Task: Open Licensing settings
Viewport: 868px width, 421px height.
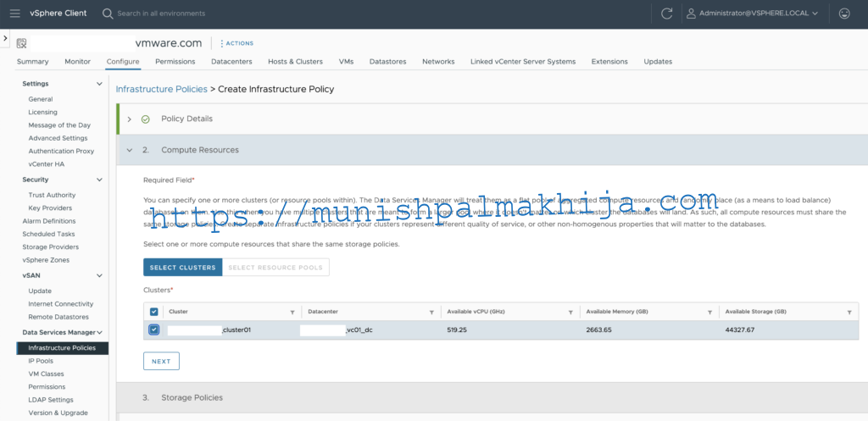Action: 42,113
